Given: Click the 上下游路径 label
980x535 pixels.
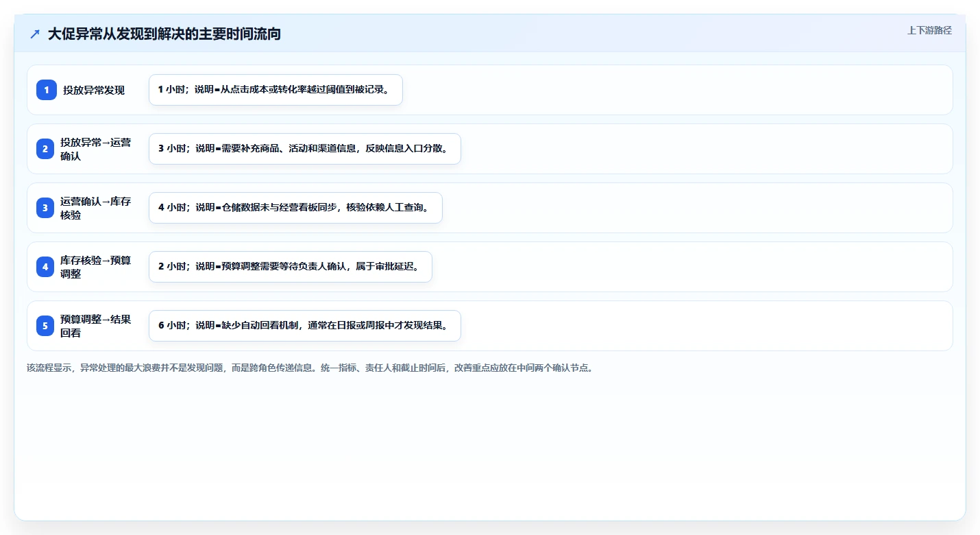Looking at the screenshot, I should [x=929, y=30].
